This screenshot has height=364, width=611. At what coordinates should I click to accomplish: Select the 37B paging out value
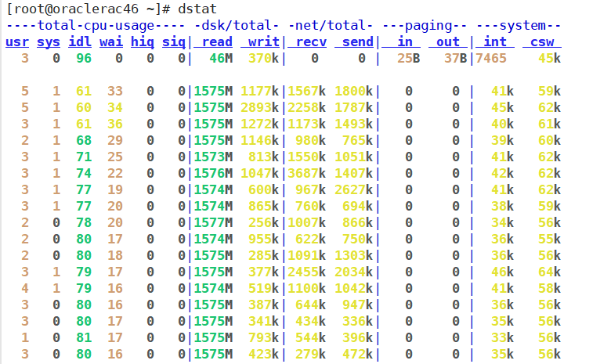click(456, 59)
